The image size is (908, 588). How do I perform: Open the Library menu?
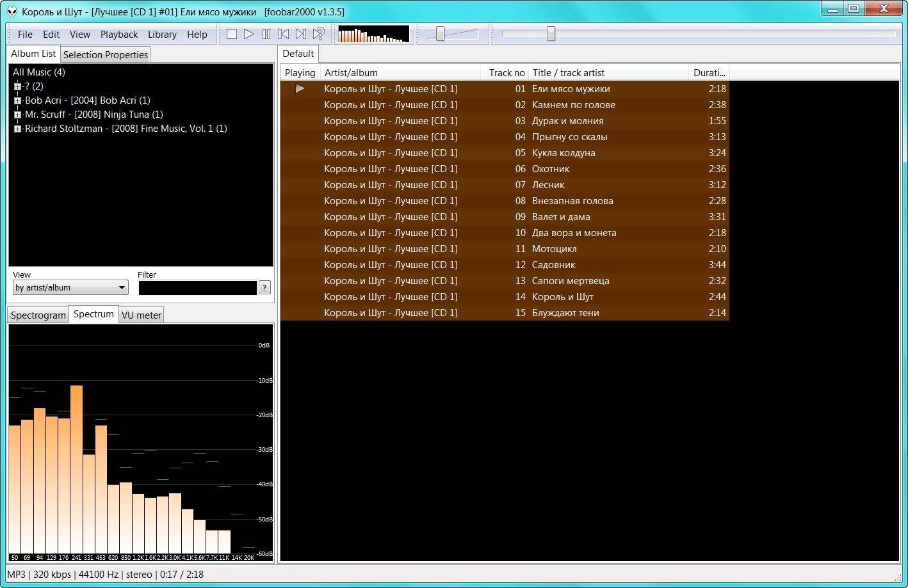click(x=162, y=35)
